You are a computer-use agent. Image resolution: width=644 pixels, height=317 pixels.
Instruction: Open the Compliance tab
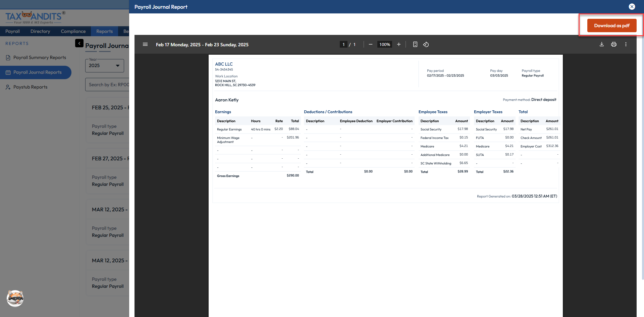point(73,31)
